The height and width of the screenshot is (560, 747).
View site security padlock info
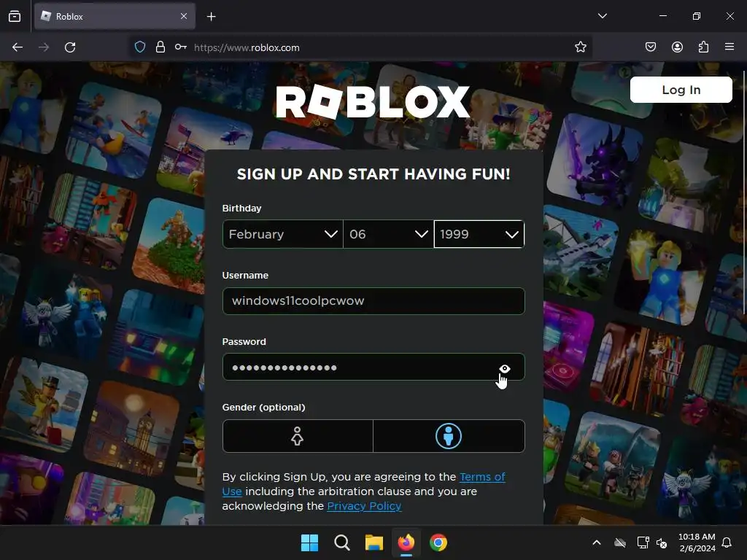click(x=160, y=47)
